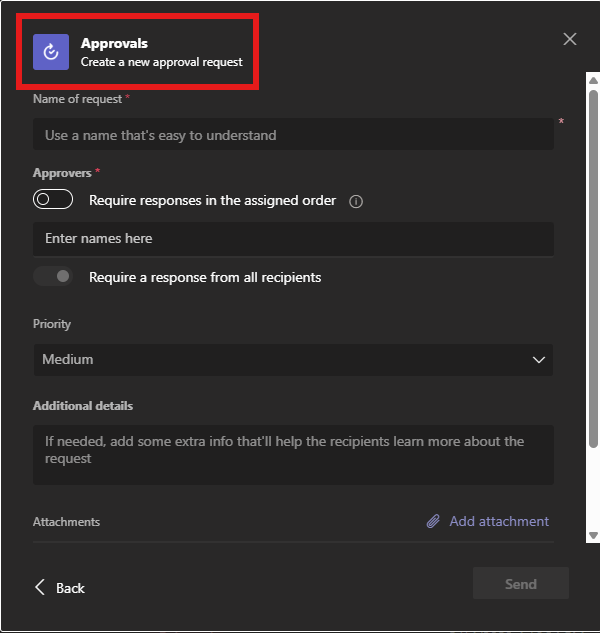The image size is (600, 633).
Task: Click the Name of request input field
Action: pyautogui.click(x=293, y=134)
